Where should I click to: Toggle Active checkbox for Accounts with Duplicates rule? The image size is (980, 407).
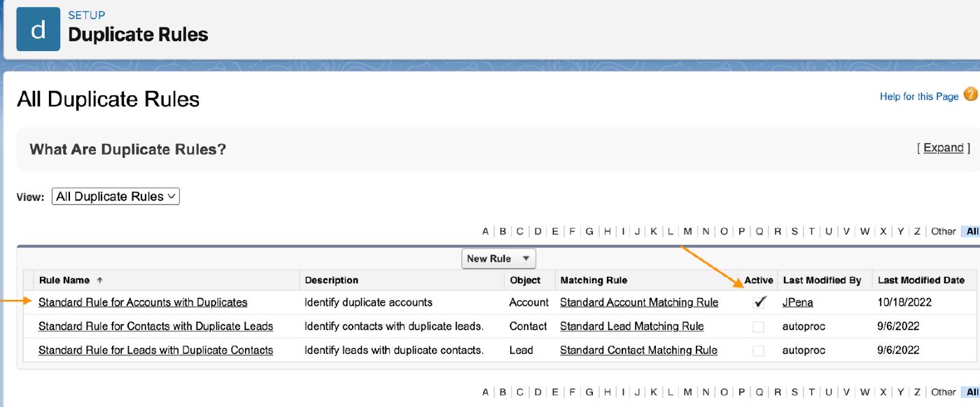[759, 303]
